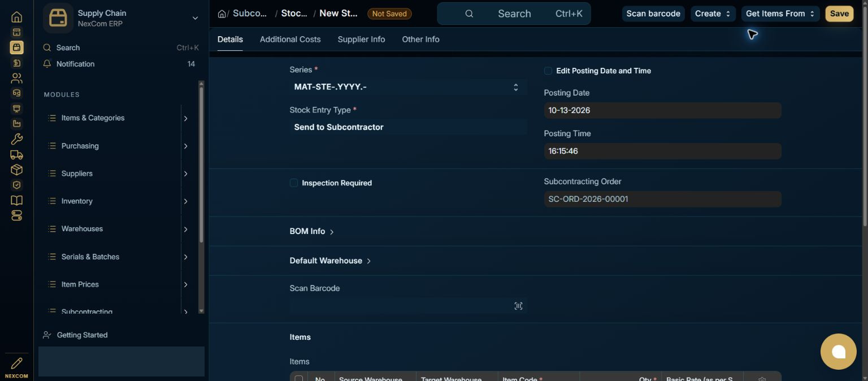
Task: Open the Series MAT-STE-.YYYY.- dropdown
Action: click(x=408, y=87)
